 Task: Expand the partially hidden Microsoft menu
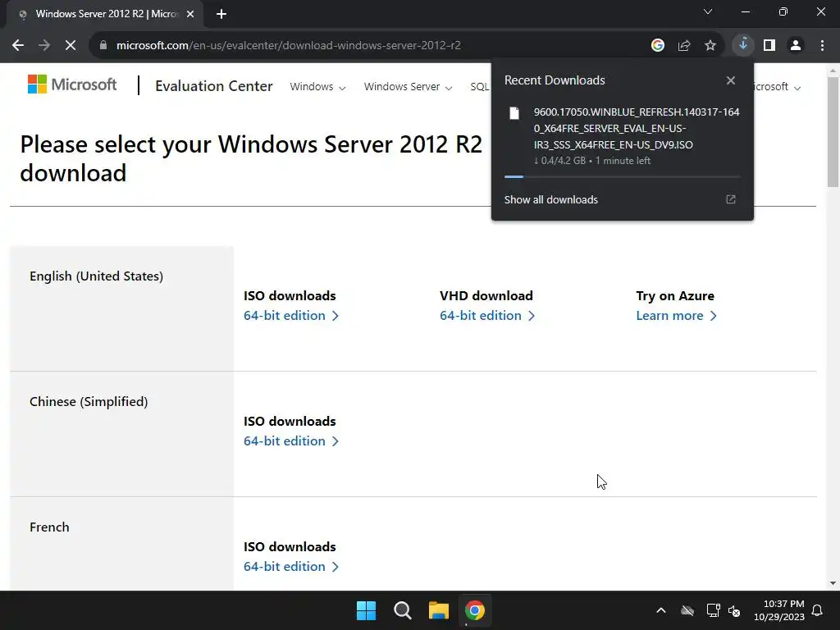pos(778,87)
